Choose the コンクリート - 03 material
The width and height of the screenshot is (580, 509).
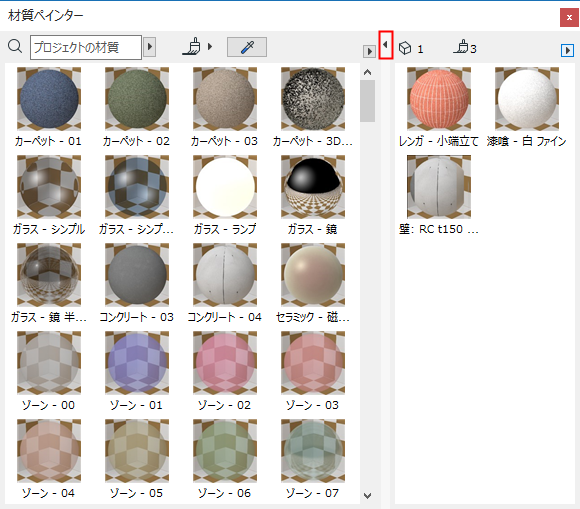137,275
